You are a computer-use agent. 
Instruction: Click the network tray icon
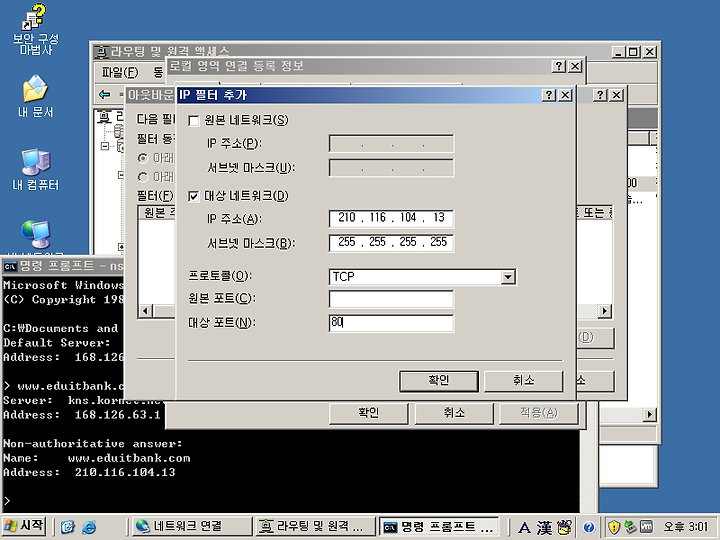(630, 527)
